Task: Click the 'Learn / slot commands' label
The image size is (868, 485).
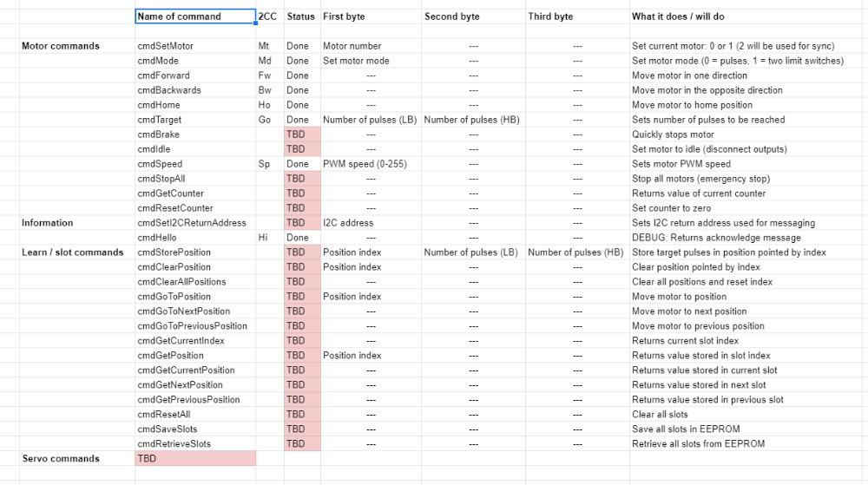Action: pyautogui.click(x=77, y=252)
